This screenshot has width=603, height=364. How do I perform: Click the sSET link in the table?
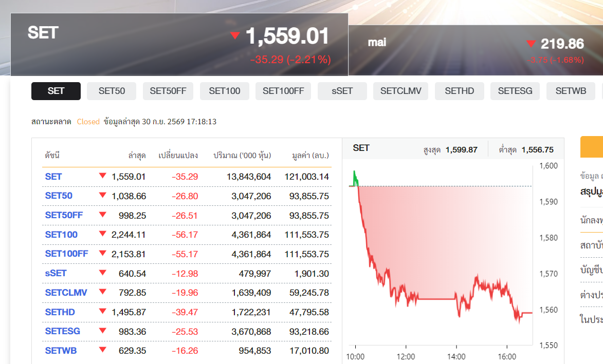point(56,273)
